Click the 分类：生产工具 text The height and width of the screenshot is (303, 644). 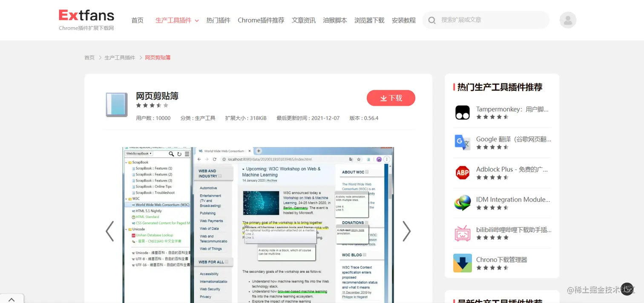(198, 118)
